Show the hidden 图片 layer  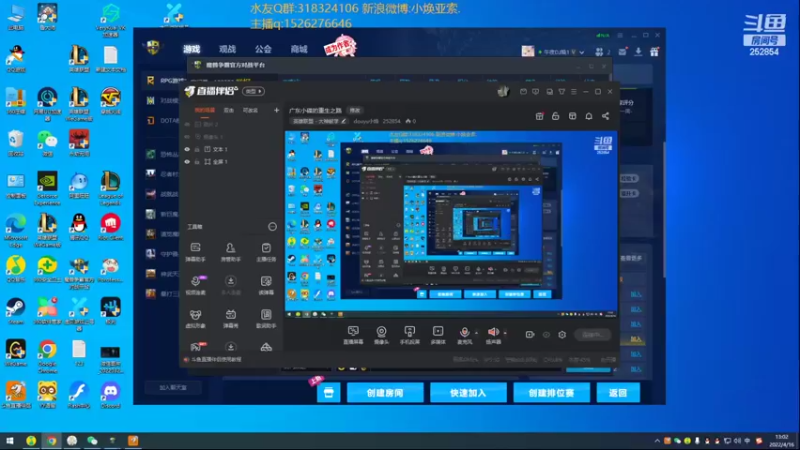point(187,124)
